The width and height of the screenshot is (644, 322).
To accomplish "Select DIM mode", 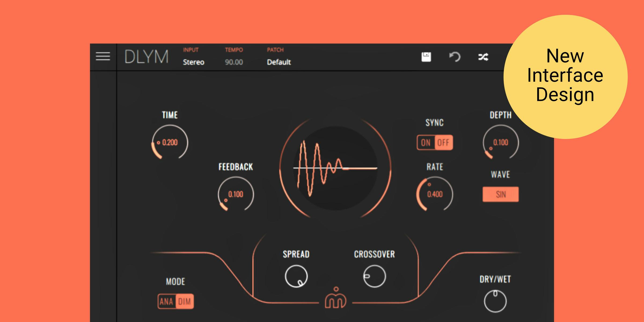I will point(185,301).
